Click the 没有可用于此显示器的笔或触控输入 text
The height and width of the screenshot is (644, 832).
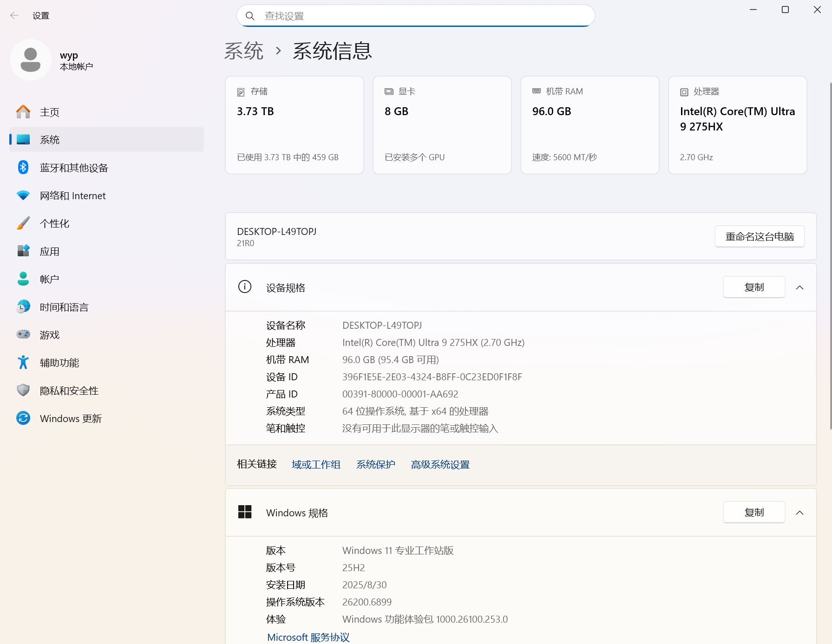(420, 429)
